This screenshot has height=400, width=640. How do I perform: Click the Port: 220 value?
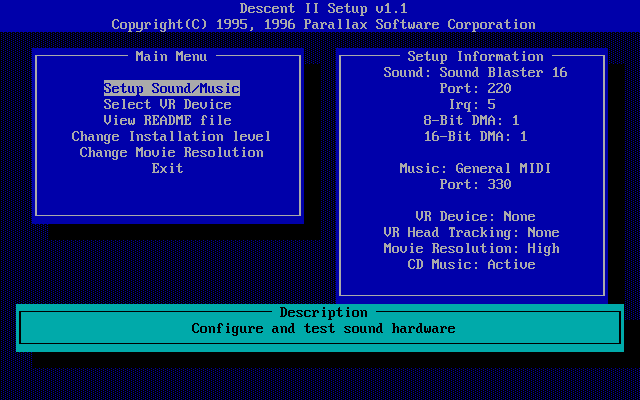click(476, 89)
